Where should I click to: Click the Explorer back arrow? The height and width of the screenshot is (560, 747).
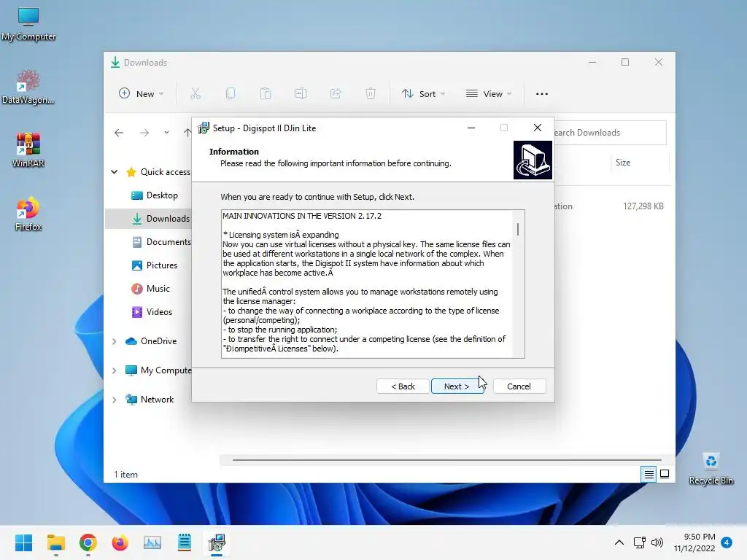(119, 133)
